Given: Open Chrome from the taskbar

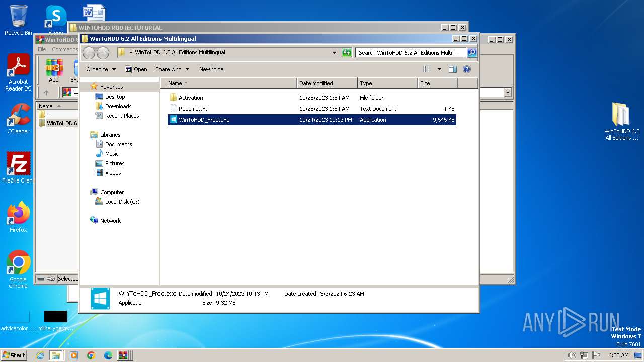Looking at the screenshot, I should 91,355.
